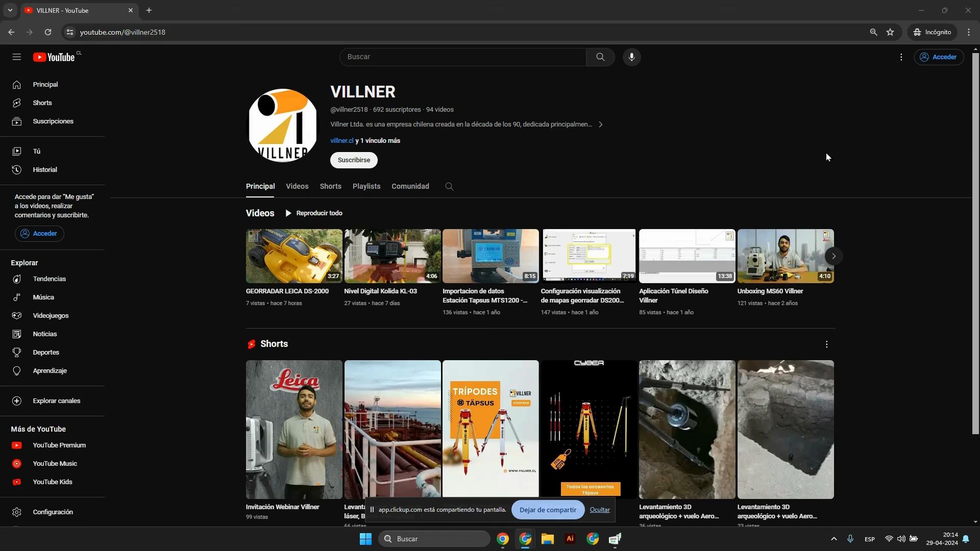Image resolution: width=980 pixels, height=551 pixels.
Task: Expand the channel description arrow
Action: [x=601, y=124]
